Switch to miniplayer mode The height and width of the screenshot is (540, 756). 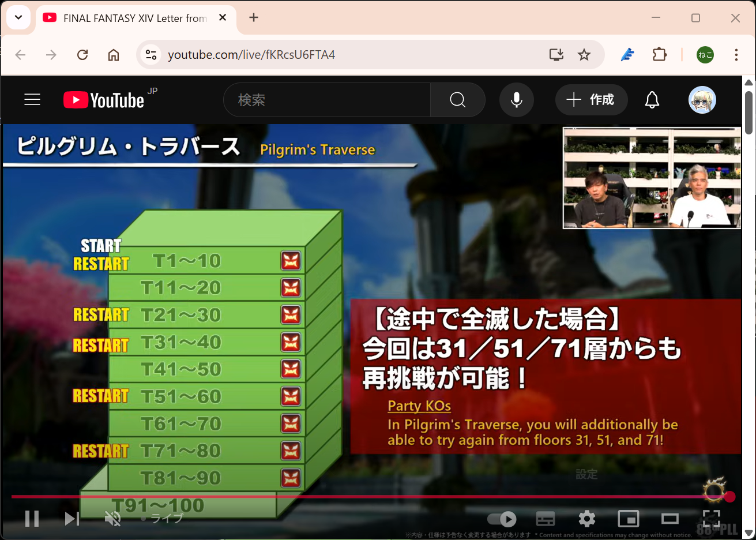(x=629, y=519)
